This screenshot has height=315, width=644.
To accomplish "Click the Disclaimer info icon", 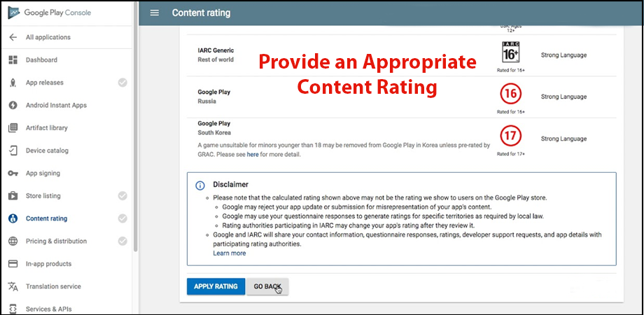I will click(x=200, y=185).
